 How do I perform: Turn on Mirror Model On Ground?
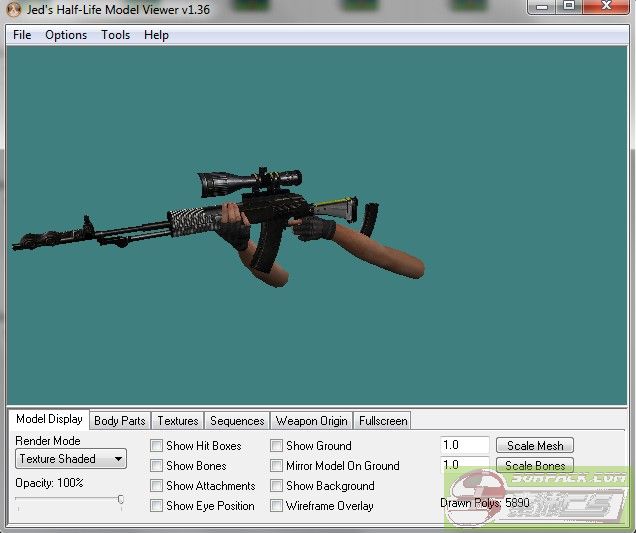[277, 466]
